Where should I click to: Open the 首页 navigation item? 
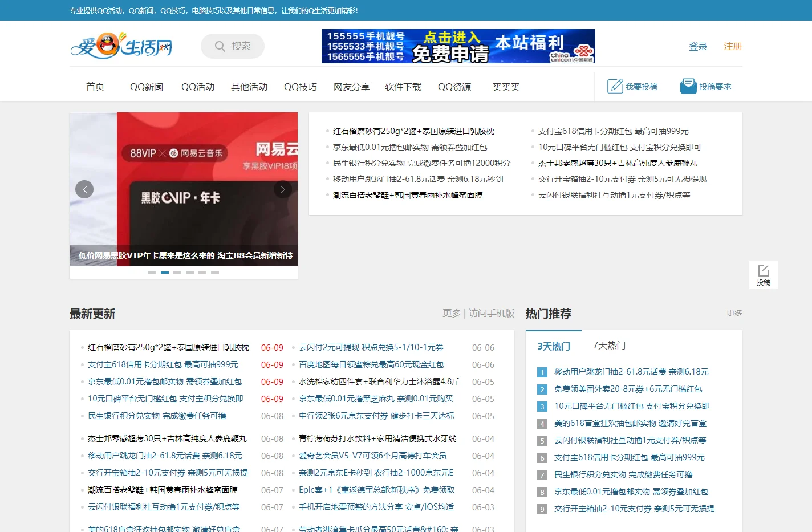click(x=95, y=87)
